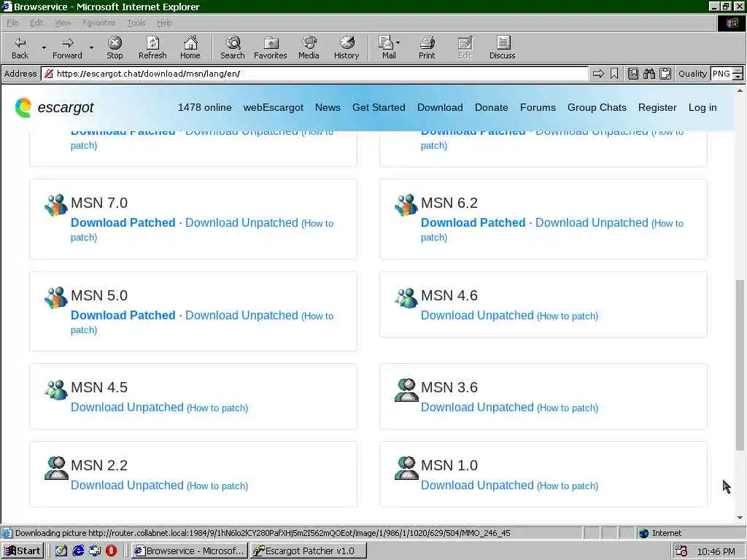Open the History toolbar pane
The width and height of the screenshot is (747, 560).
(x=347, y=47)
